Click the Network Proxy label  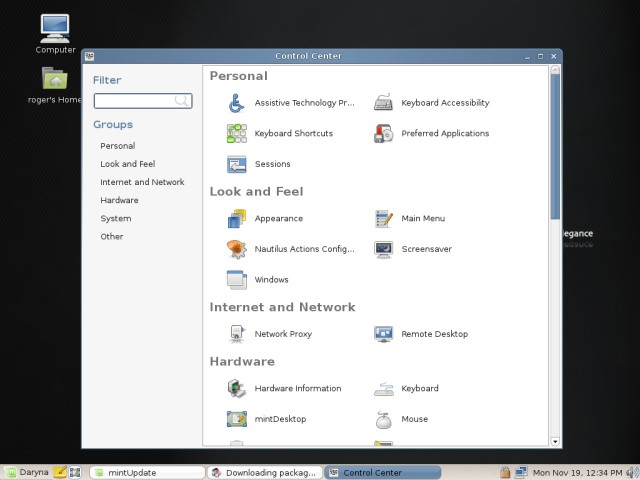[x=283, y=334]
